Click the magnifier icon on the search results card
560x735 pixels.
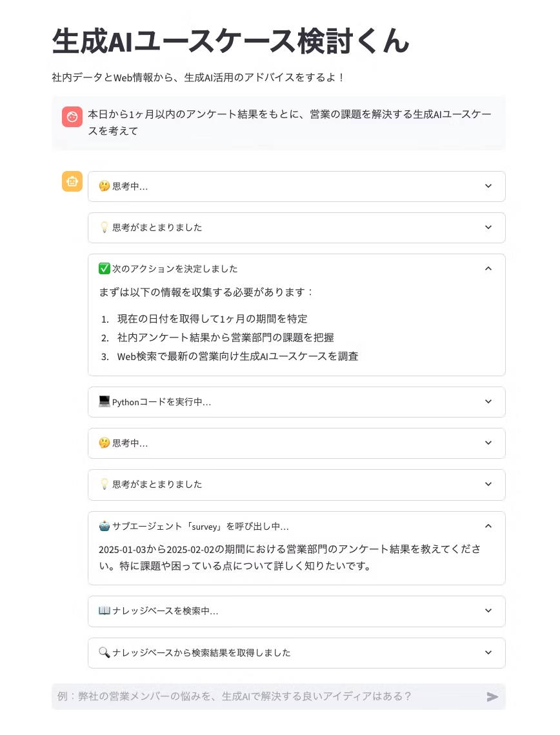pos(105,652)
